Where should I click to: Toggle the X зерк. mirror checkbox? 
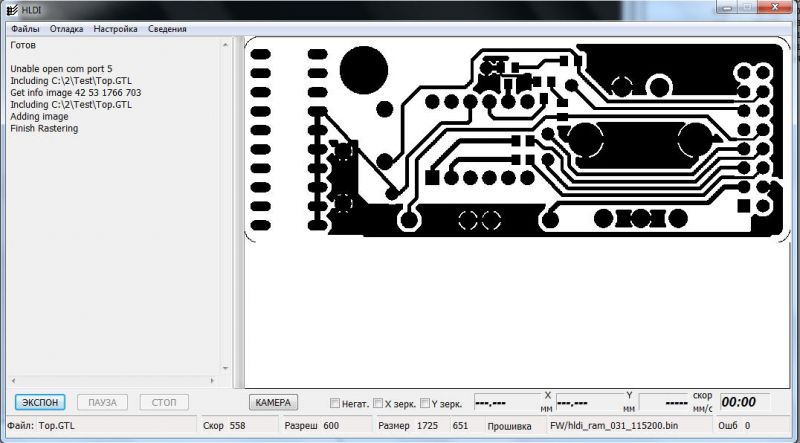378,403
